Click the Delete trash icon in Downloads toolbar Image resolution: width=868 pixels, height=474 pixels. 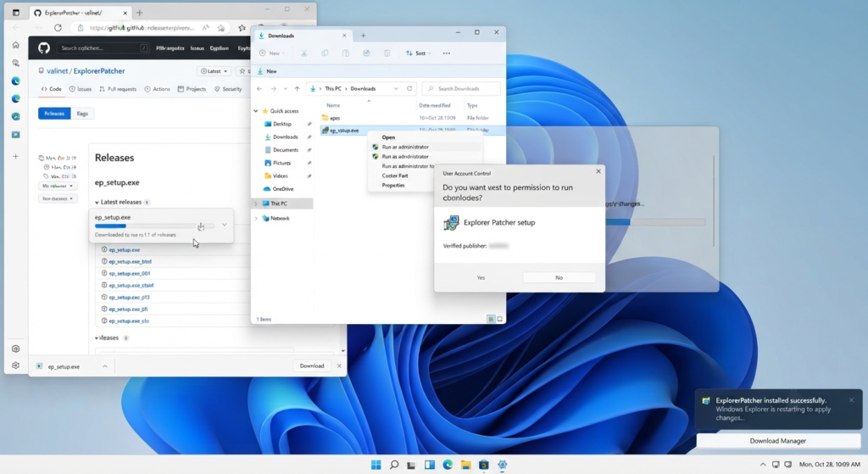387,53
